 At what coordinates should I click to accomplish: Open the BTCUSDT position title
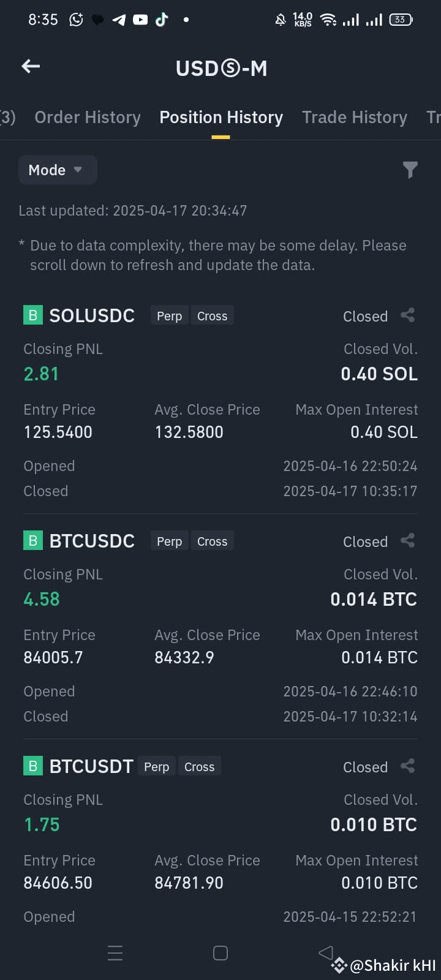click(x=91, y=766)
